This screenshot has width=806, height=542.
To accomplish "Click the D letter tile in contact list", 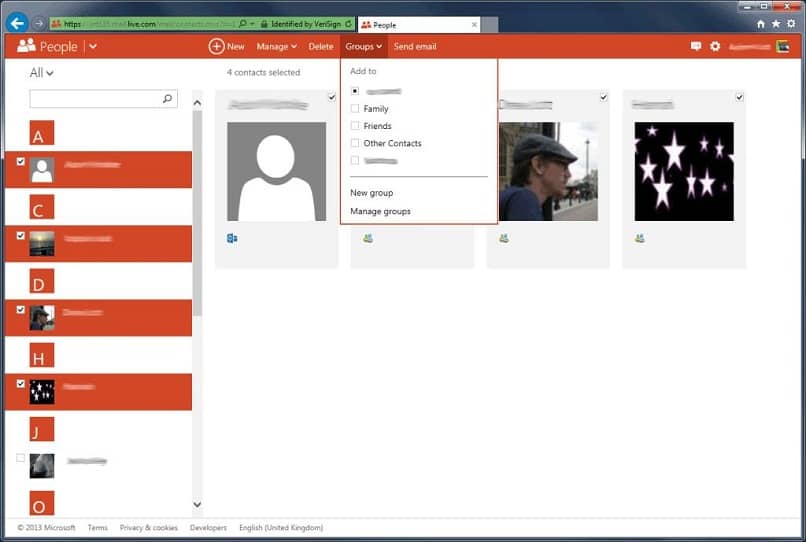I will [x=42, y=281].
